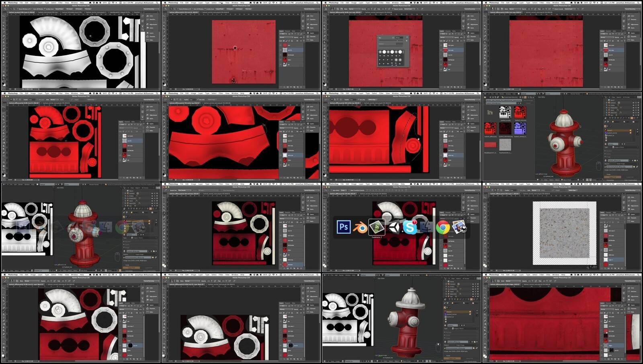Select gray concrete texture thumbnail in Blender file browser

(505, 145)
